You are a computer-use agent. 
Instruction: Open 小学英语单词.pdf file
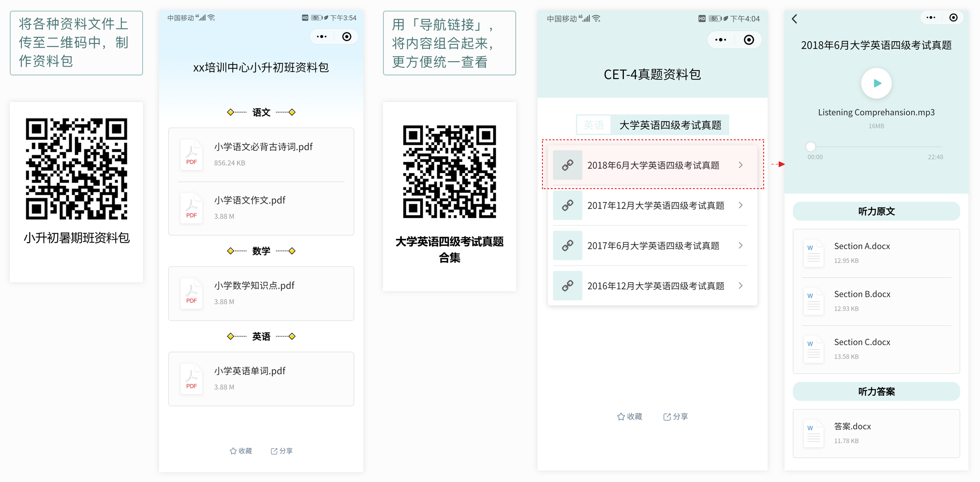[261, 379]
